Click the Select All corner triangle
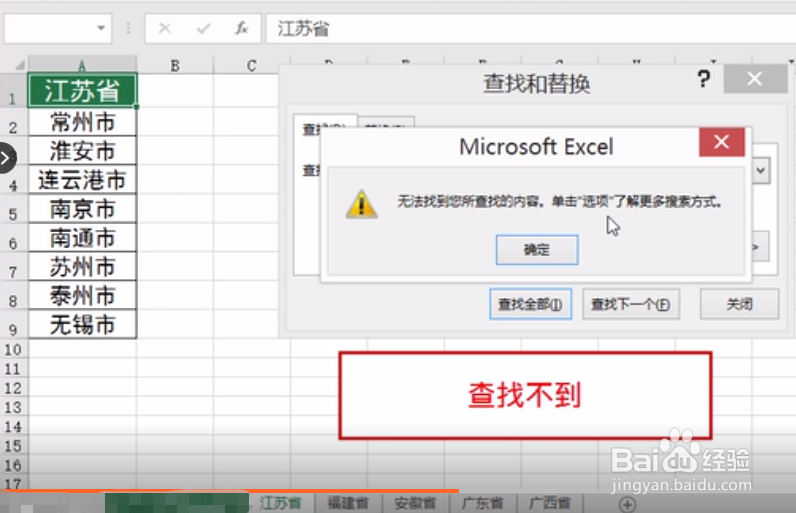The width and height of the screenshot is (796, 513). pos(19,65)
